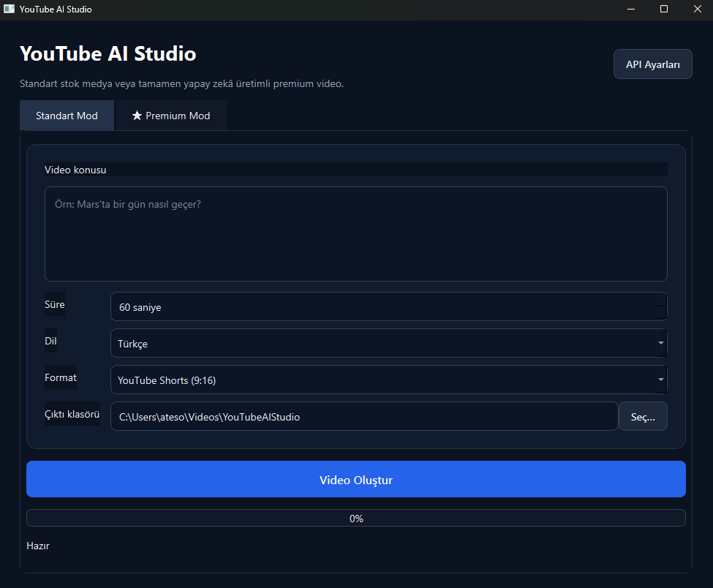The image size is (713, 588).
Task: Click the Çıktı klasörü path field
Action: pyautogui.click(x=364, y=417)
